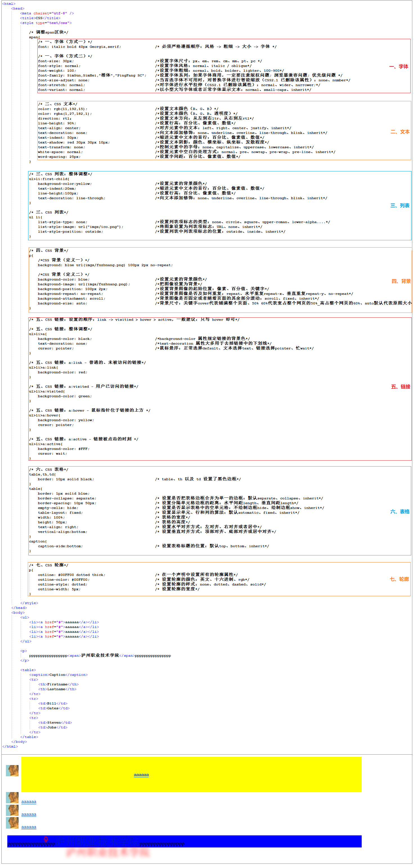Click the blue '三、列表' section label
Viewport: 414px width, 868px height.
coord(400,206)
